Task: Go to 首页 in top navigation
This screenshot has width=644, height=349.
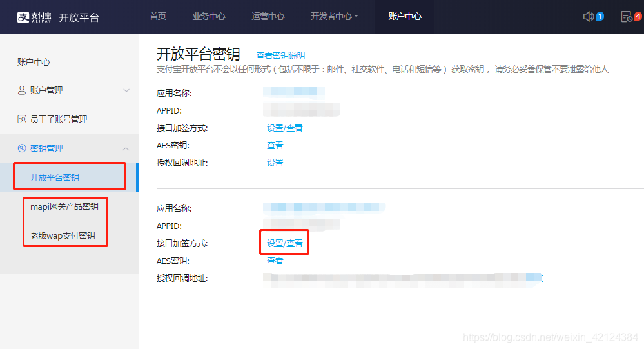Action: click(x=158, y=16)
